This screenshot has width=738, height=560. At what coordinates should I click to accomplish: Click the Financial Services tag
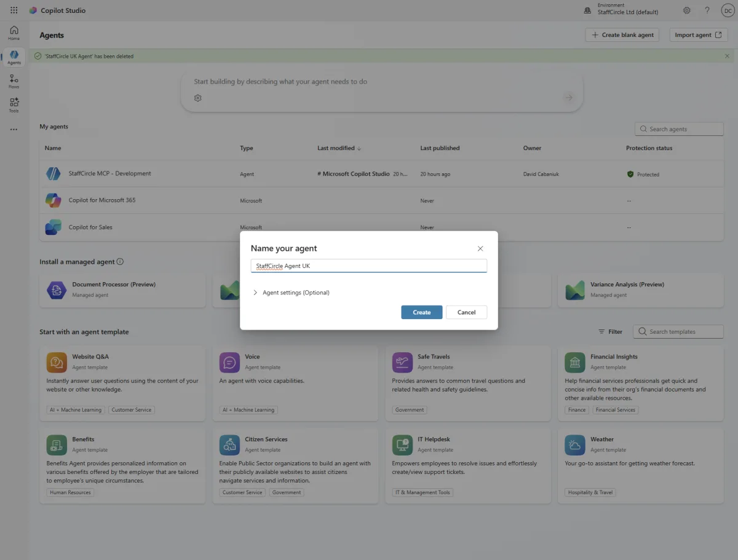[616, 410]
